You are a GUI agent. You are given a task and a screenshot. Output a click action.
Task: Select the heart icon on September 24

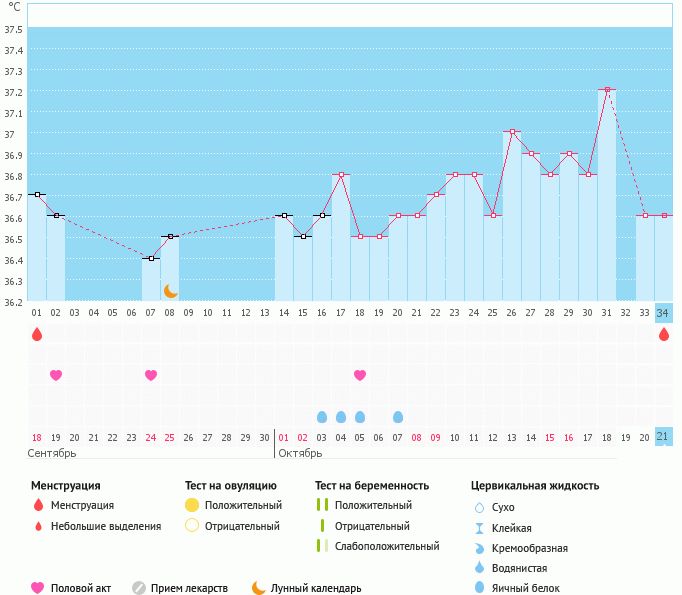point(151,375)
